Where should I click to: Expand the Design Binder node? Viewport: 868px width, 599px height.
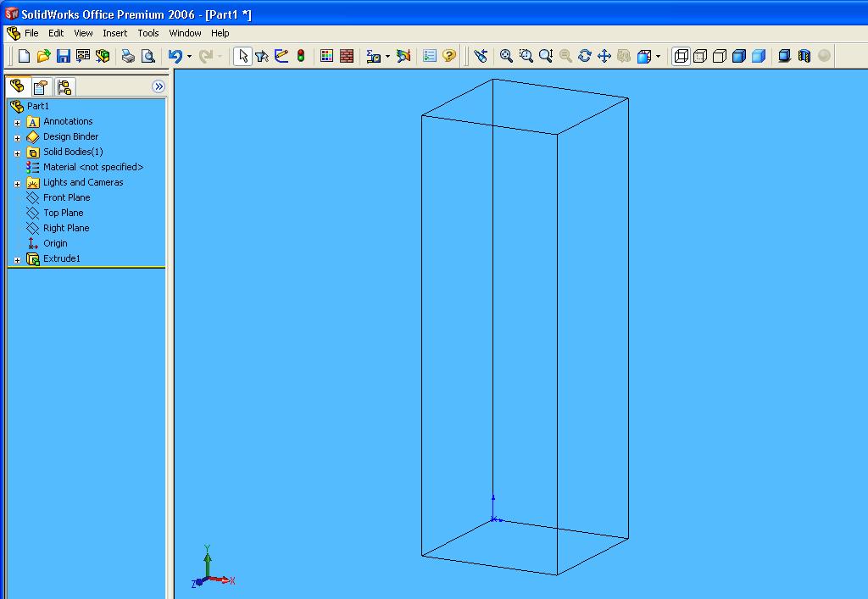17,138
